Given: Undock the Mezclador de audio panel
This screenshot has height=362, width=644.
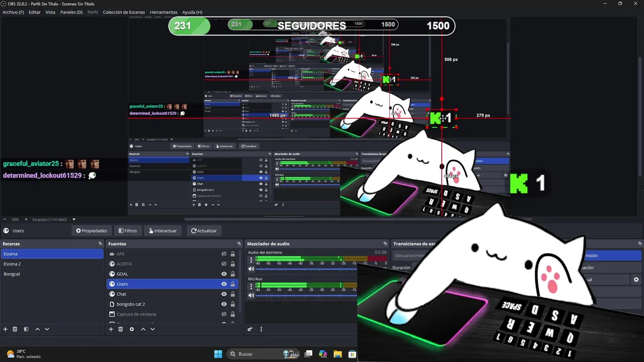Looking at the screenshot, I should point(385,244).
